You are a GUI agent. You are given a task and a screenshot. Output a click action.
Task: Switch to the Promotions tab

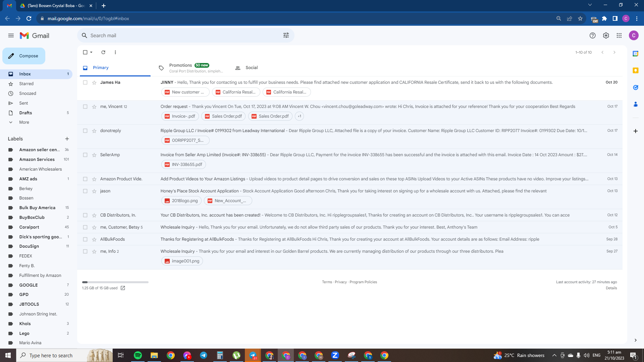(191, 68)
